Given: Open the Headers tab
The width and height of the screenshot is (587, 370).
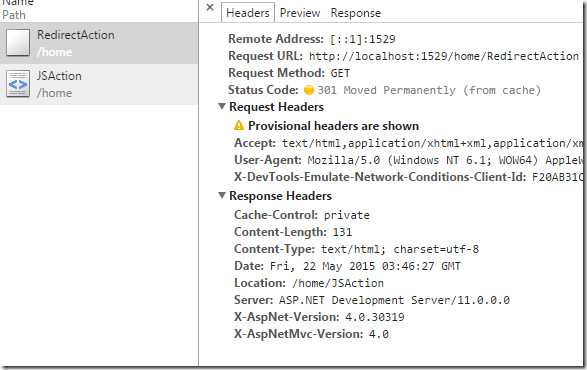Looking at the screenshot, I should (248, 13).
